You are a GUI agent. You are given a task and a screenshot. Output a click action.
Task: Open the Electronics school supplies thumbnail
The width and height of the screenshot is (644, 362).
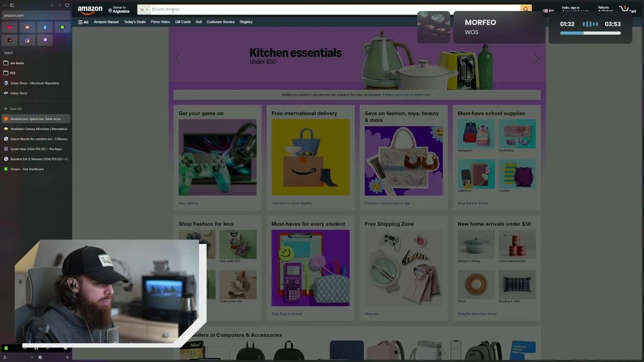click(517, 134)
